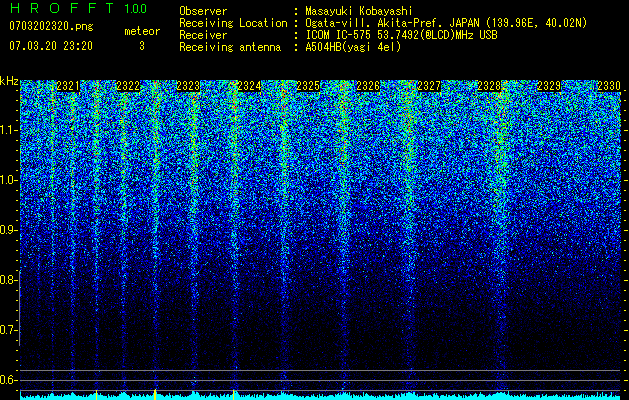Click the 1.0 kHz frequency axis label
629x400 pixels.
pyautogui.click(x=8, y=180)
